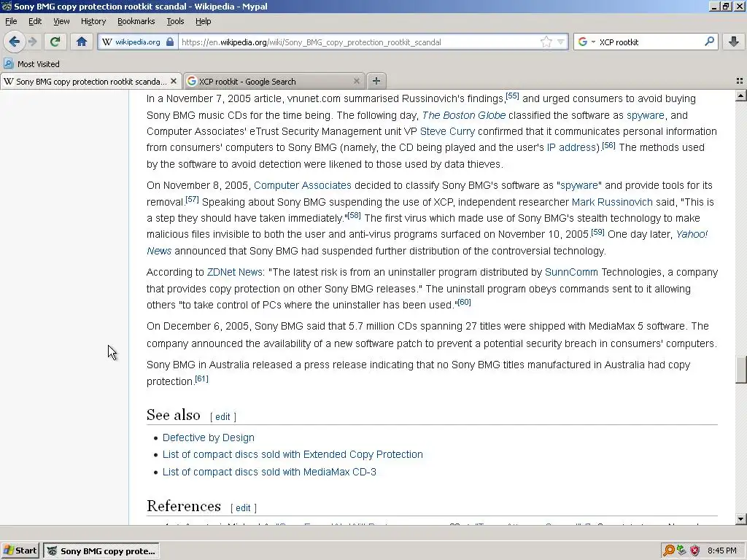The height and width of the screenshot is (560, 747).
Task: Minimize the Mypal browser window
Action: [x=714, y=7]
